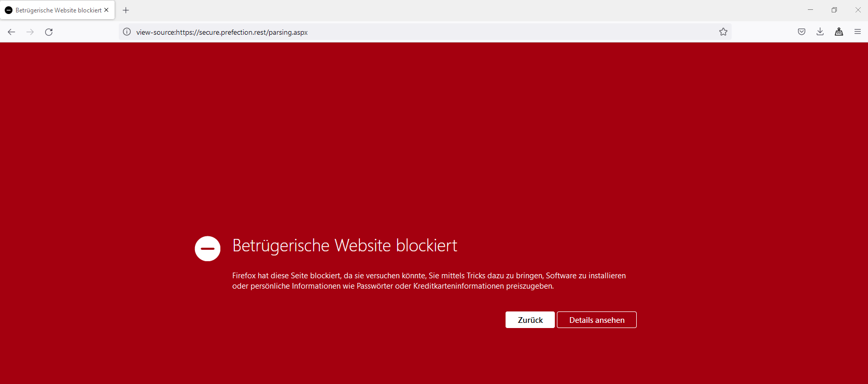Open a new tab with plus button
This screenshot has width=868, height=384.
tap(126, 10)
